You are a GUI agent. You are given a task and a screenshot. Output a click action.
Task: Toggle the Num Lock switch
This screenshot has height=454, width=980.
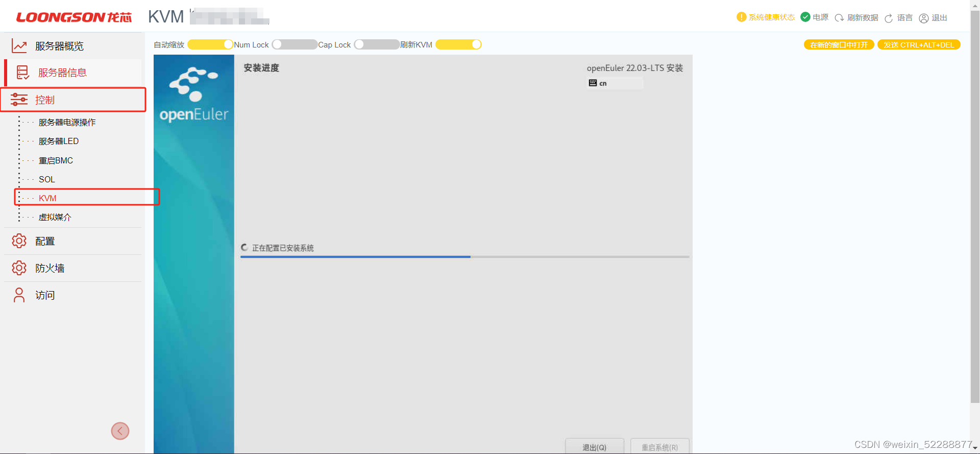click(x=295, y=44)
